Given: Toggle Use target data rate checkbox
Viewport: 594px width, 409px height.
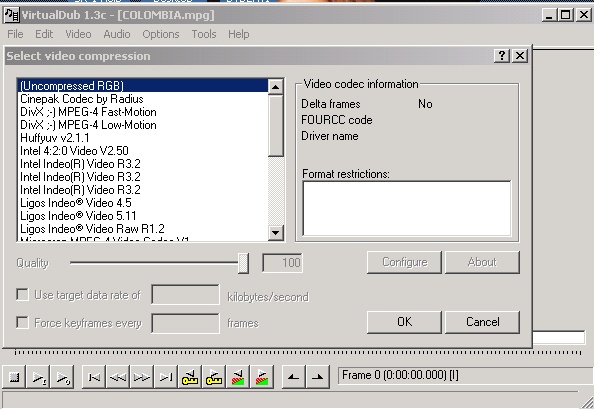Looking at the screenshot, I should [22, 294].
